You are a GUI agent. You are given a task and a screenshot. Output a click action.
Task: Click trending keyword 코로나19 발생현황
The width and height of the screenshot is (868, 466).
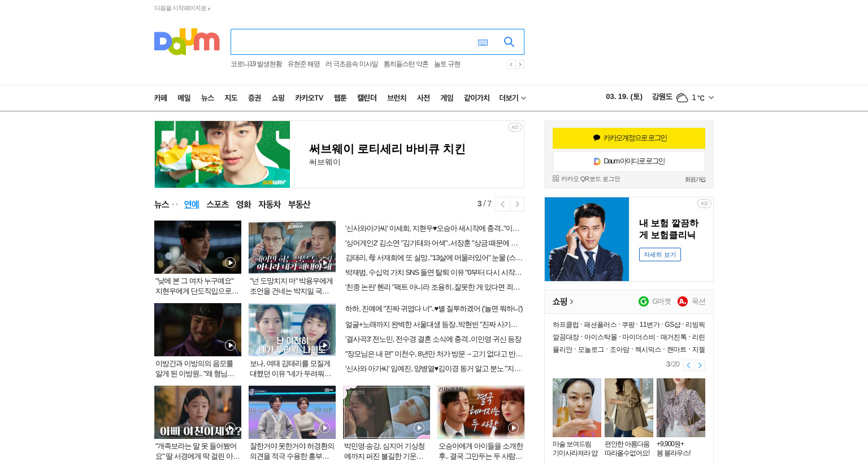(x=256, y=64)
